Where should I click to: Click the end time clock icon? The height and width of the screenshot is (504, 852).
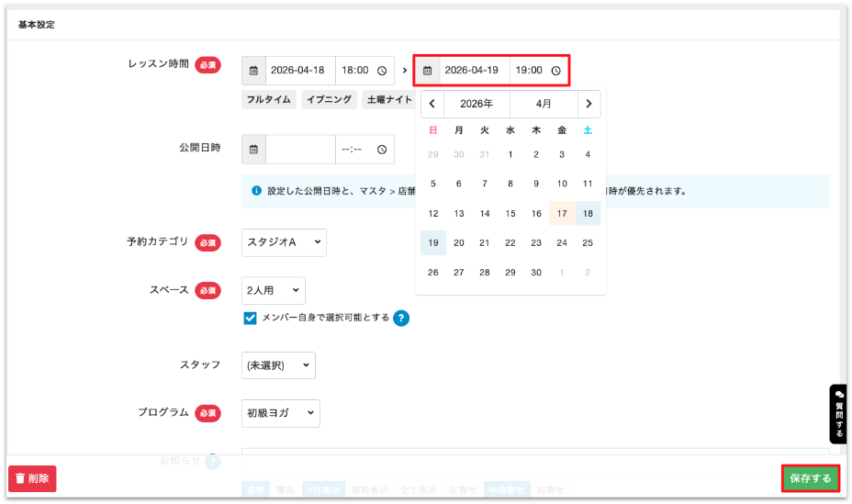click(x=555, y=71)
